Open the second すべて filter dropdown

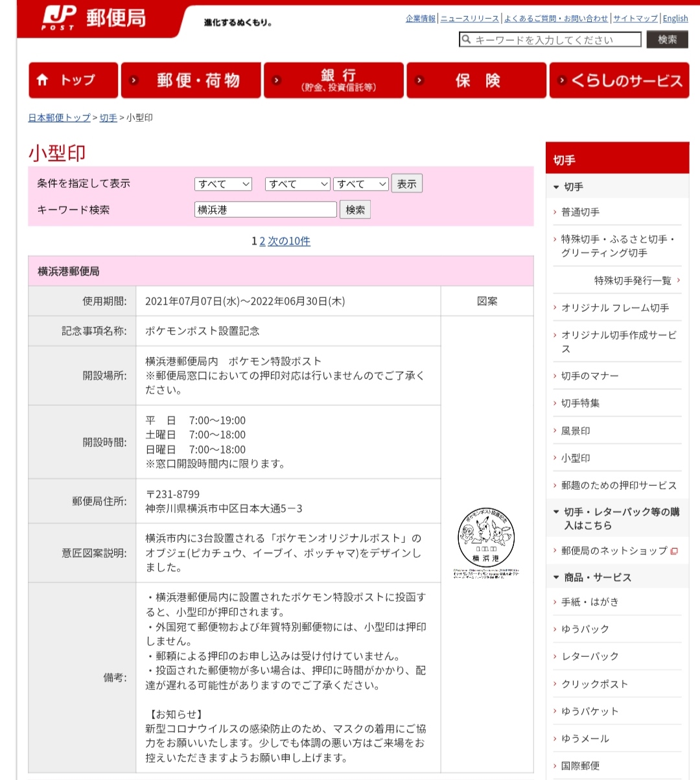[297, 184]
